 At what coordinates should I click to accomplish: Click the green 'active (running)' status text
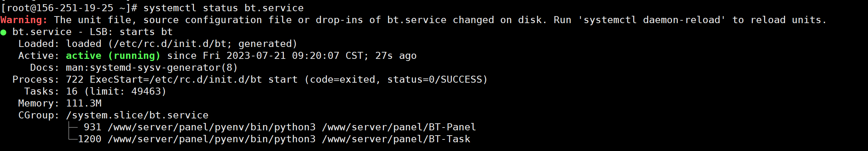[113, 56]
